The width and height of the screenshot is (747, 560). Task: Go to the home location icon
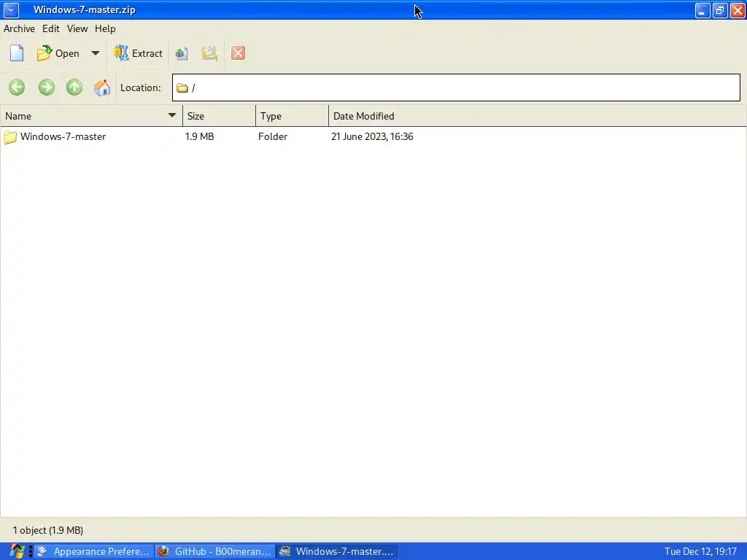pyautogui.click(x=102, y=87)
